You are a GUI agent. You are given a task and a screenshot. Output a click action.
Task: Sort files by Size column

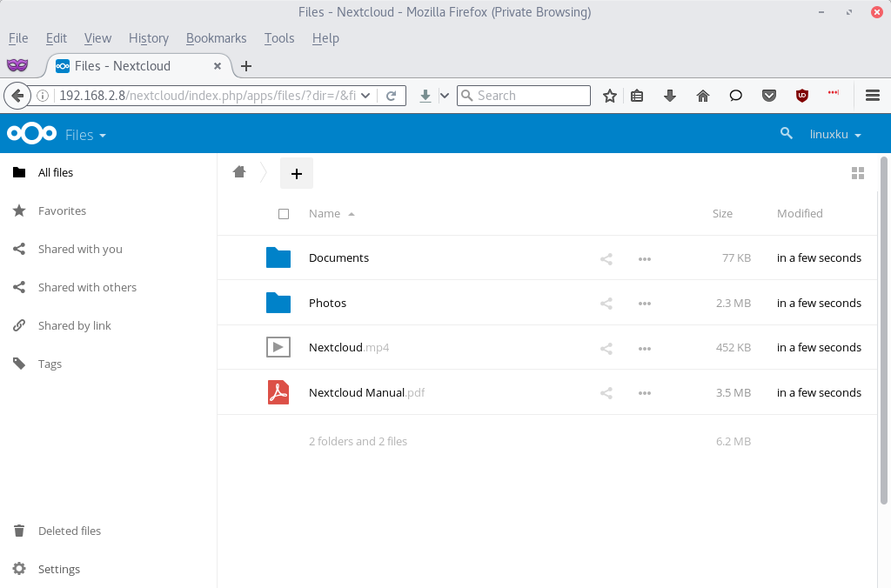(722, 214)
